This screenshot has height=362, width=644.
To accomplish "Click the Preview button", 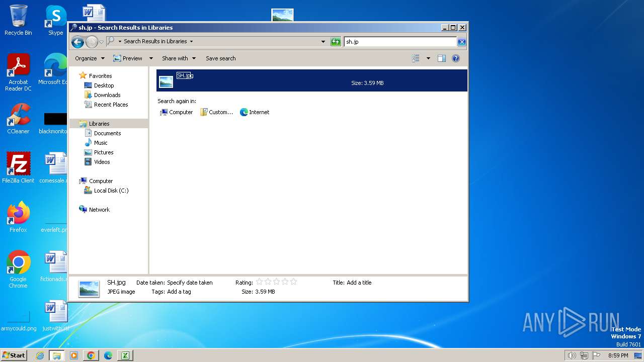I will pyautogui.click(x=128, y=58).
